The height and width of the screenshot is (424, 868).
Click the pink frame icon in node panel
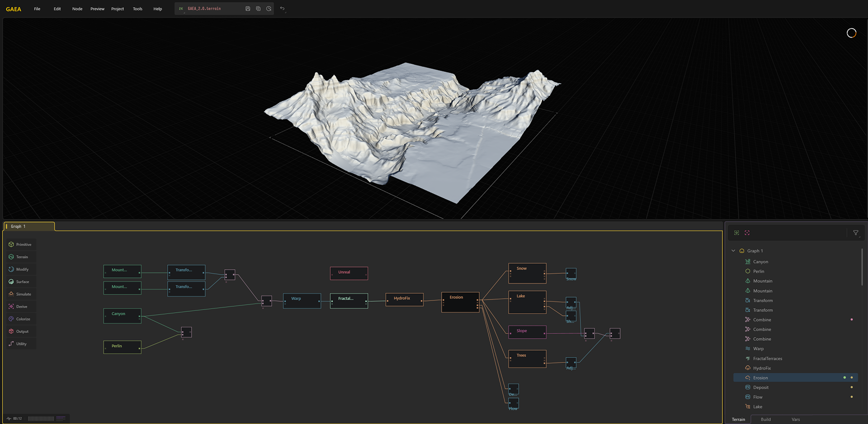point(747,233)
